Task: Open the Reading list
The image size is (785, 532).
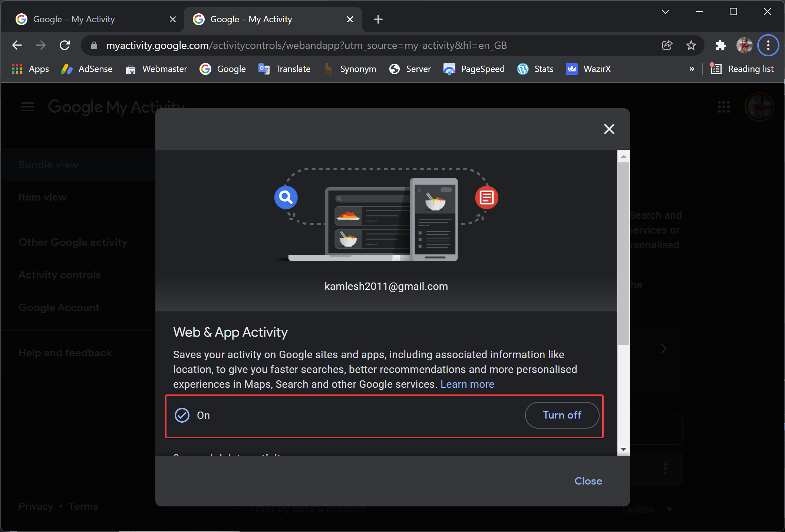Action: (742, 69)
